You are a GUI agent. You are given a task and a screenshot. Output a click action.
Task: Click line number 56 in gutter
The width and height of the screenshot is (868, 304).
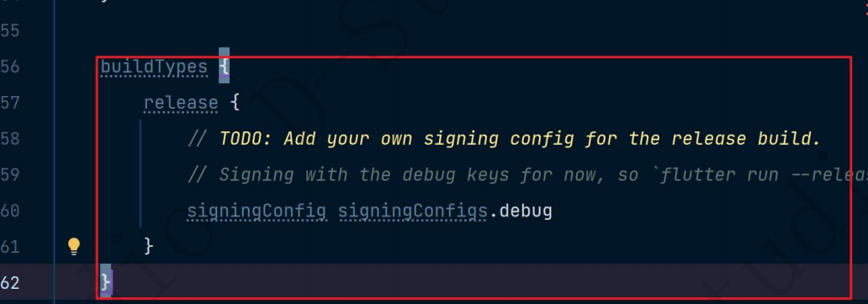[x=10, y=67]
